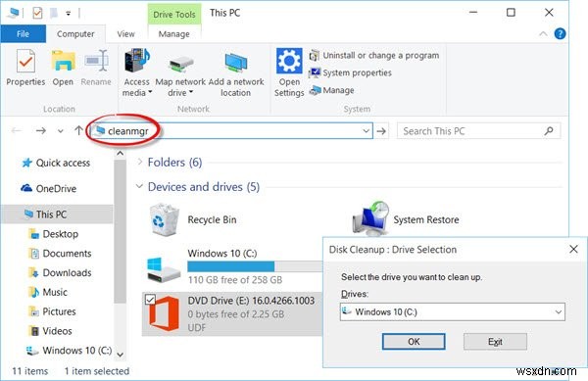This screenshot has height=381, width=588.
Task: Open Customize Quick Access Toolbar dropdown
Action: click(x=69, y=14)
